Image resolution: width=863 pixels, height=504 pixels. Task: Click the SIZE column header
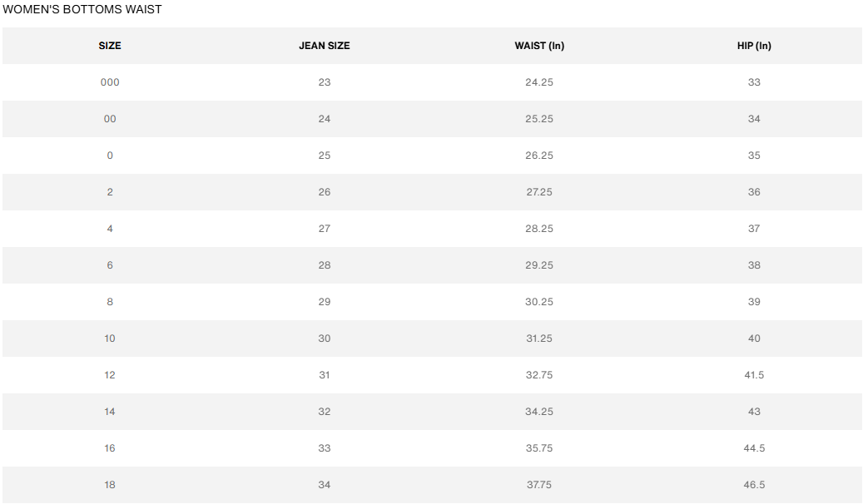click(x=110, y=46)
